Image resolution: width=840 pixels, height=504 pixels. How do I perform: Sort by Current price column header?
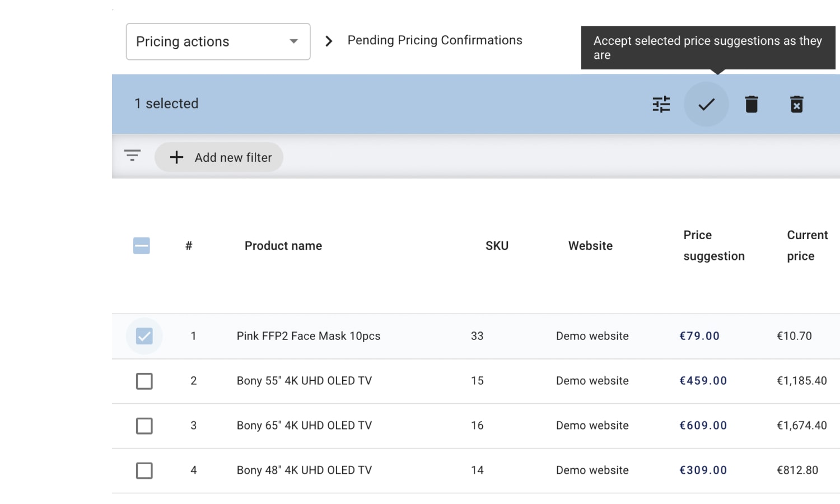pos(807,245)
